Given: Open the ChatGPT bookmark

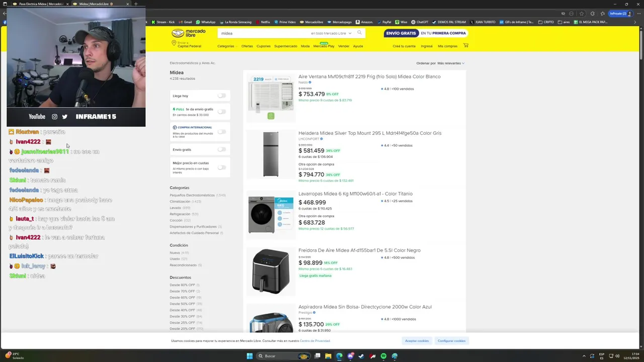Looking at the screenshot, I should pos(420,22).
